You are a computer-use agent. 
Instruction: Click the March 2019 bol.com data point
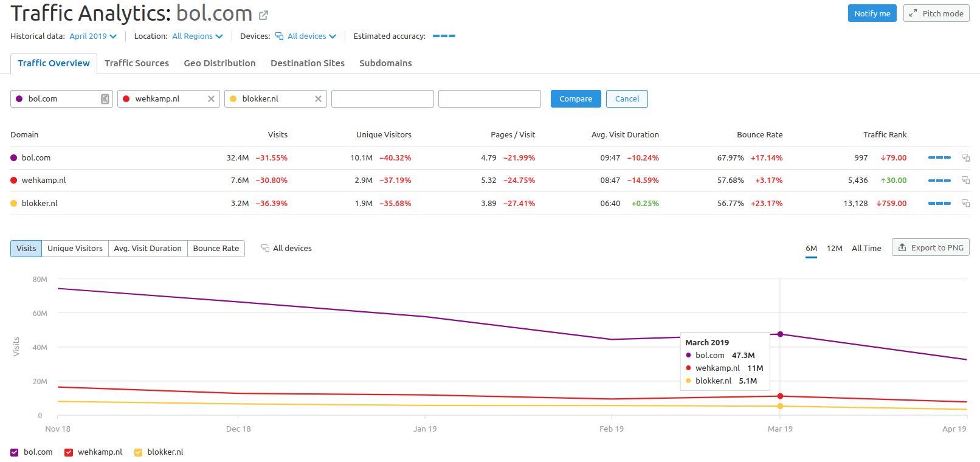(780, 334)
